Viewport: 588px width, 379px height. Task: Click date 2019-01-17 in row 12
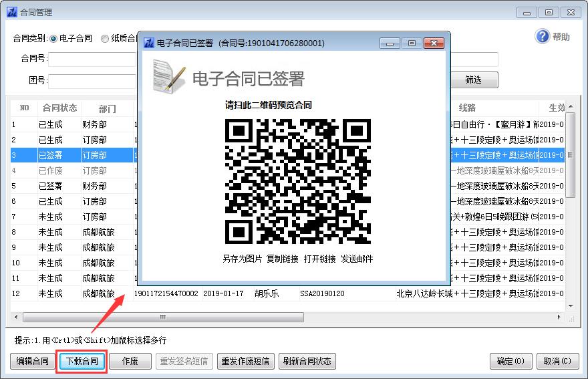(x=223, y=293)
